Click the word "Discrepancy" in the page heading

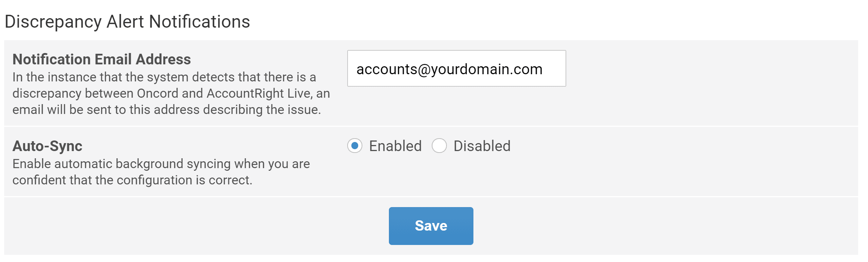point(53,22)
